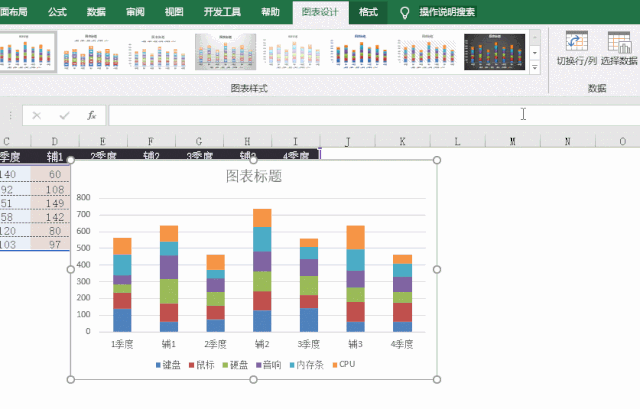Click the top-right chart resize handle

pyautogui.click(x=437, y=160)
